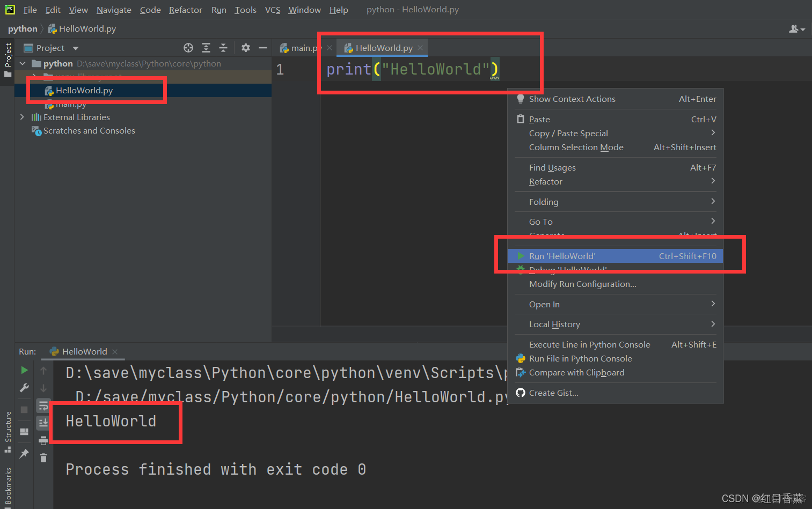Click the select opened file target icon
Screen dimensions: 812x509
188,48
